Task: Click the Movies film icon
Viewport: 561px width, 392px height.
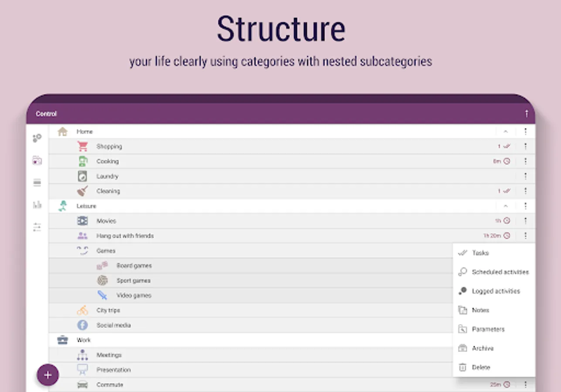Action: tap(82, 221)
